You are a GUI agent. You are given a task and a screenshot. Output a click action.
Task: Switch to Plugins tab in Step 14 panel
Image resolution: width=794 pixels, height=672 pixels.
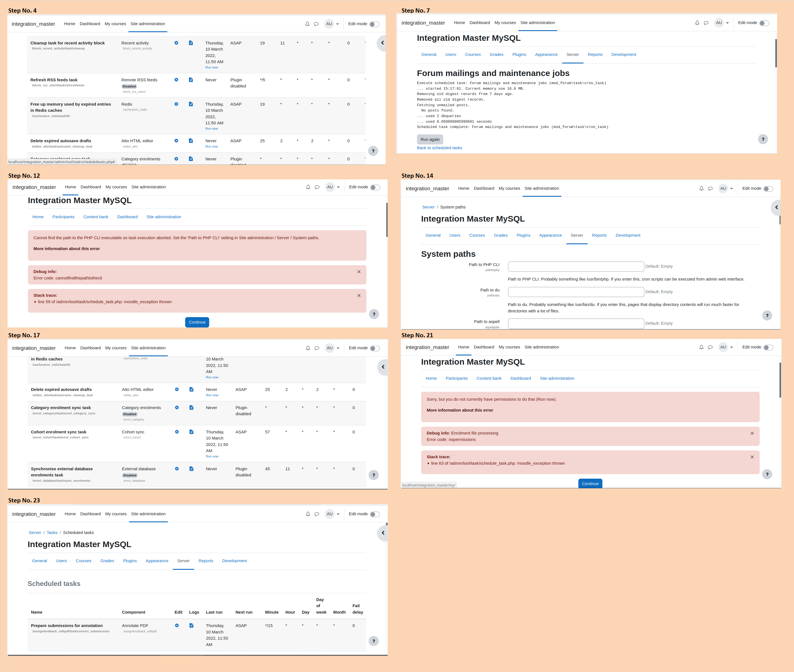pos(523,236)
